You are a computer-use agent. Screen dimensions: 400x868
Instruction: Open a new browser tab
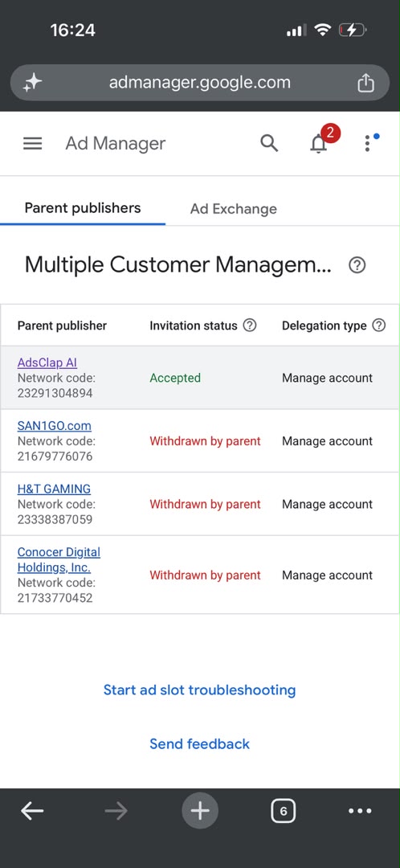200,811
